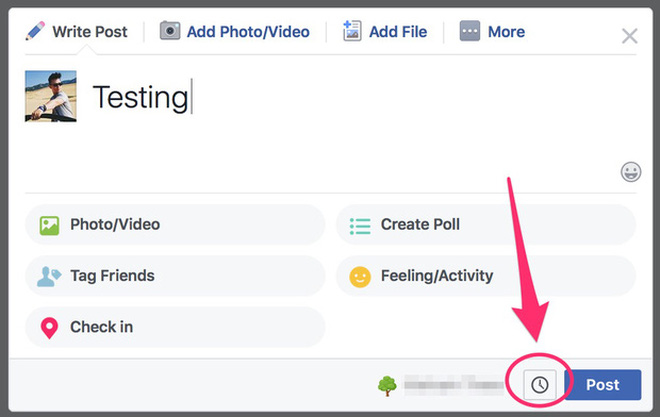
Task: Click the pencil icon beside Write Post
Action: (35, 31)
